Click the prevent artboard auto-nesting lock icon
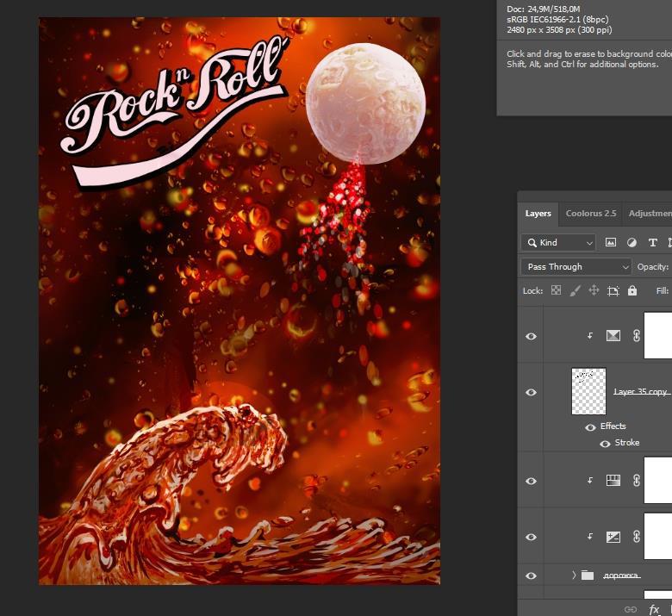 (613, 291)
